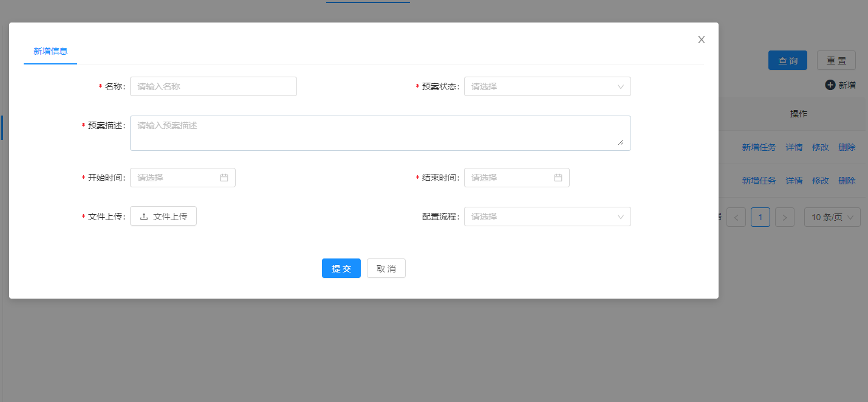Click 删除 in the first table row
Image resolution: width=868 pixels, height=402 pixels.
coord(847,147)
